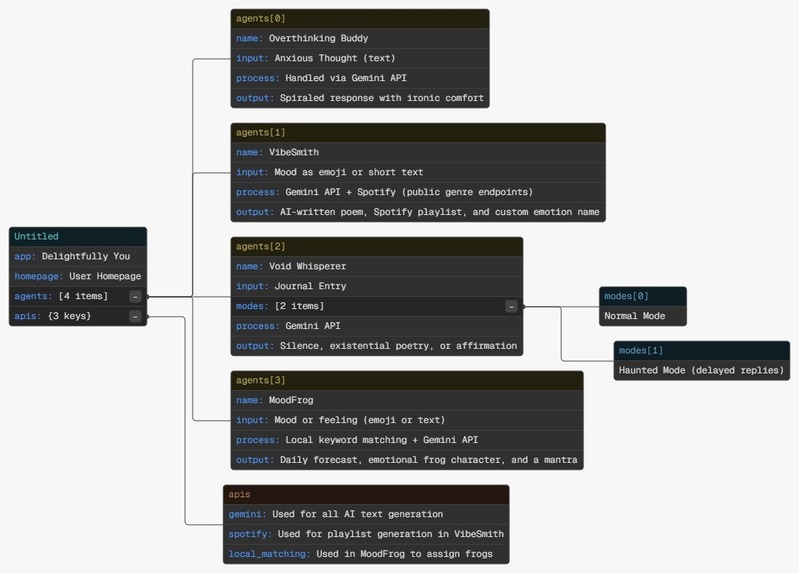The width and height of the screenshot is (799, 573).
Task: Select the name: Overthinking Buddy row
Action: [x=360, y=39]
